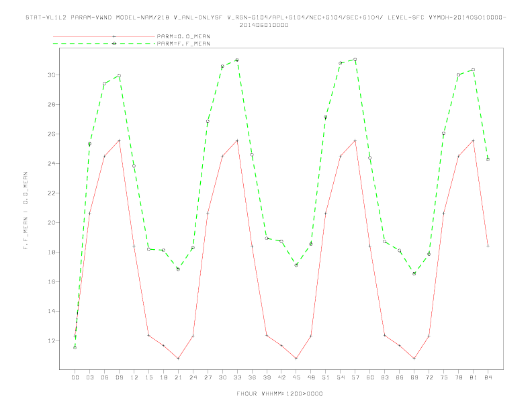Click the x-axis tick label 78
Image resolution: width=532 pixels, height=411 pixels.
coord(458,377)
